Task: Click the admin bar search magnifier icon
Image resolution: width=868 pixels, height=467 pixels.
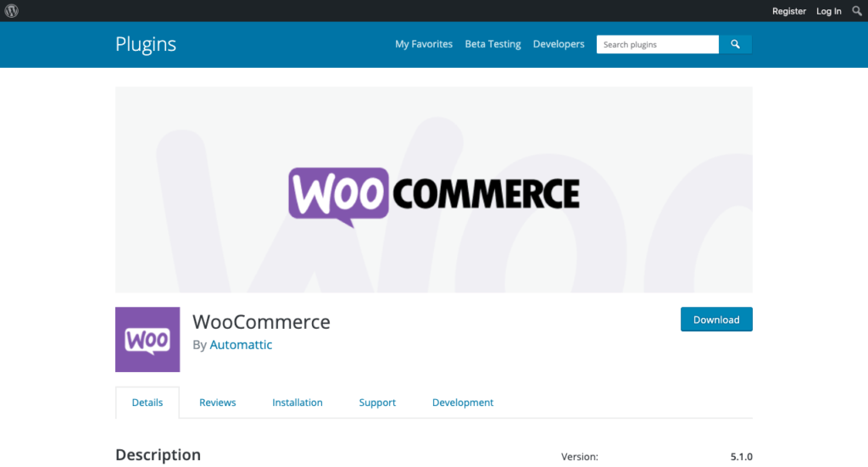Action: [x=856, y=11]
